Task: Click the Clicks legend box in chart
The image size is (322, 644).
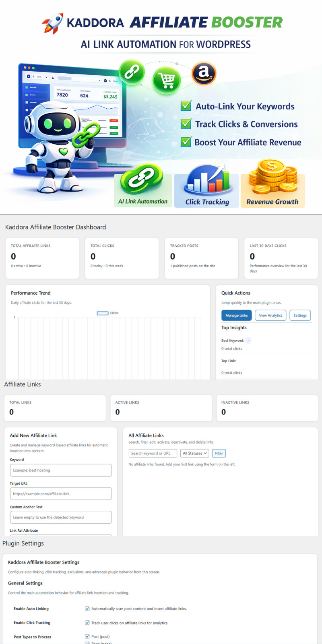Action: tap(103, 313)
